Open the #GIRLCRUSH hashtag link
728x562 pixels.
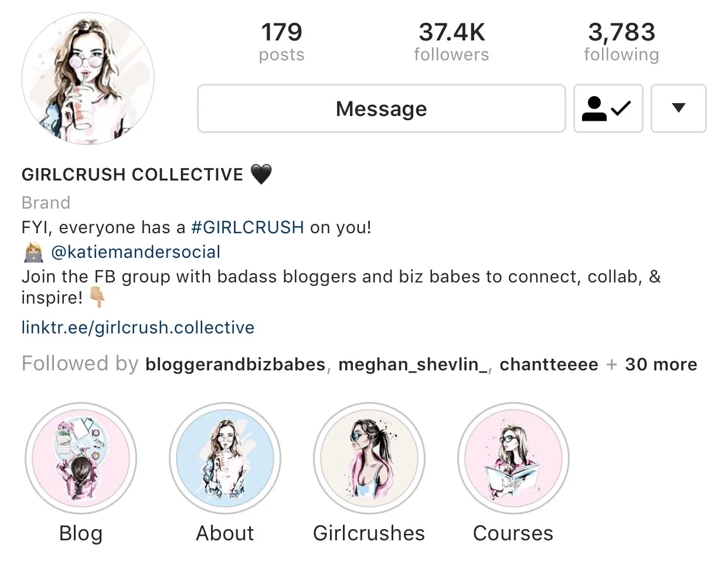[x=247, y=227]
